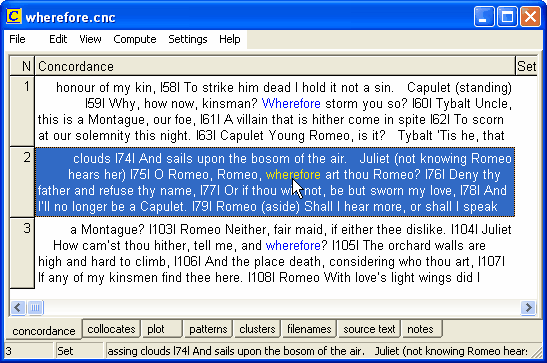
Task: Select row number 3
Action: coord(22,253)
